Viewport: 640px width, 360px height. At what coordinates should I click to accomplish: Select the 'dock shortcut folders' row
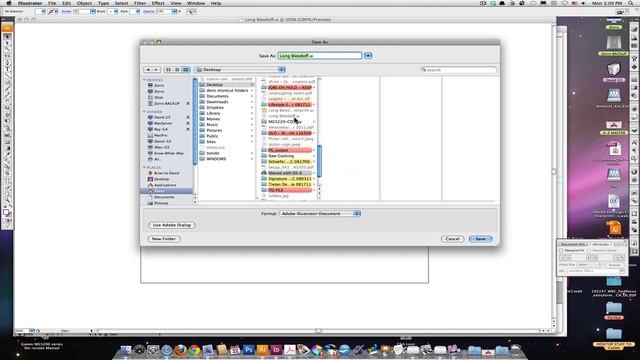coord(227,90)
